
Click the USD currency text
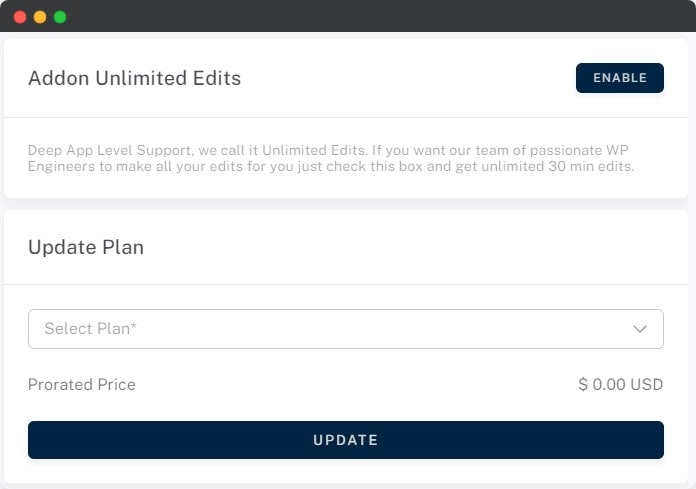pos(646,385)
